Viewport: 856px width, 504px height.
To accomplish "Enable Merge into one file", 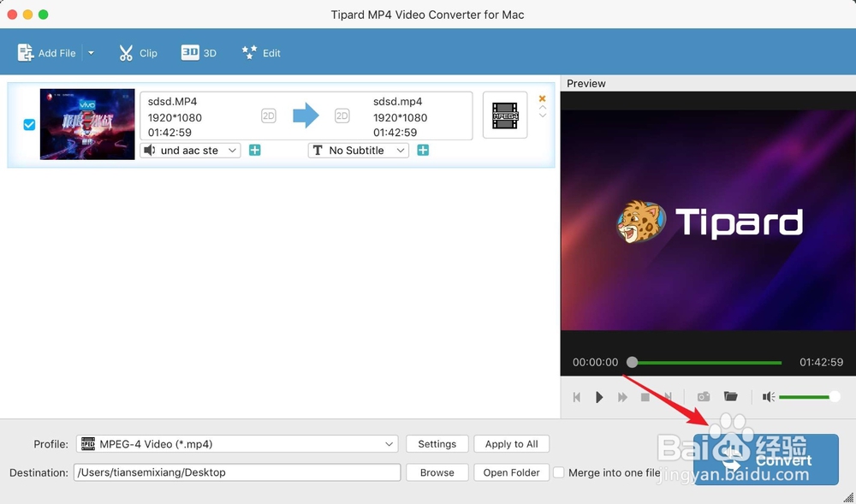I will tap(558, 471).
